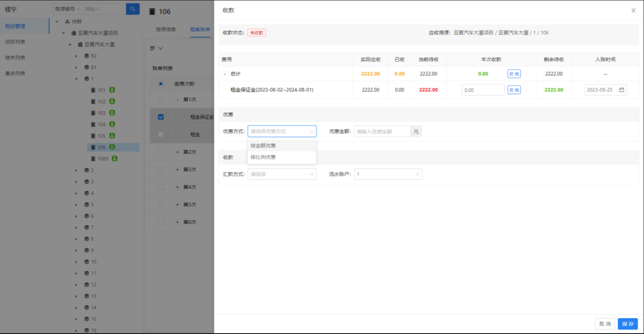
Task: Click the 优惠金额 input field
Action: click(382, 131)
